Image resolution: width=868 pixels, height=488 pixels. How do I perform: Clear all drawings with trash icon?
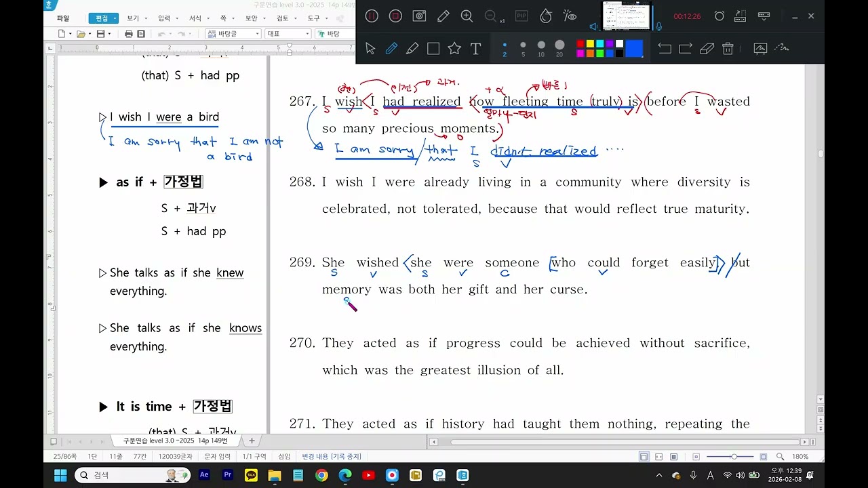(728, 48)
